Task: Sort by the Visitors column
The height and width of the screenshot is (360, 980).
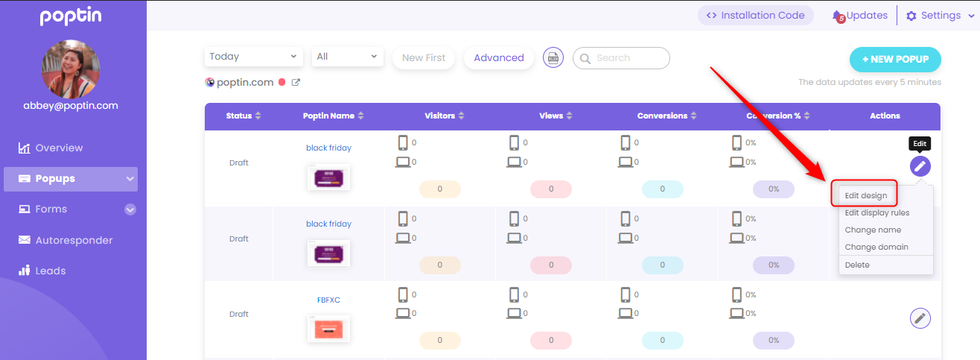Action: tap(445, 116)
